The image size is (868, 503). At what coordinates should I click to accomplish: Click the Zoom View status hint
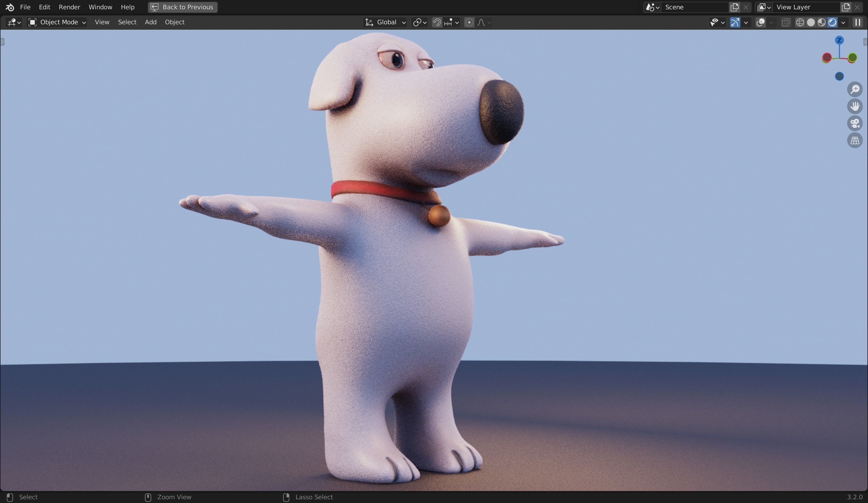(174, 497)
